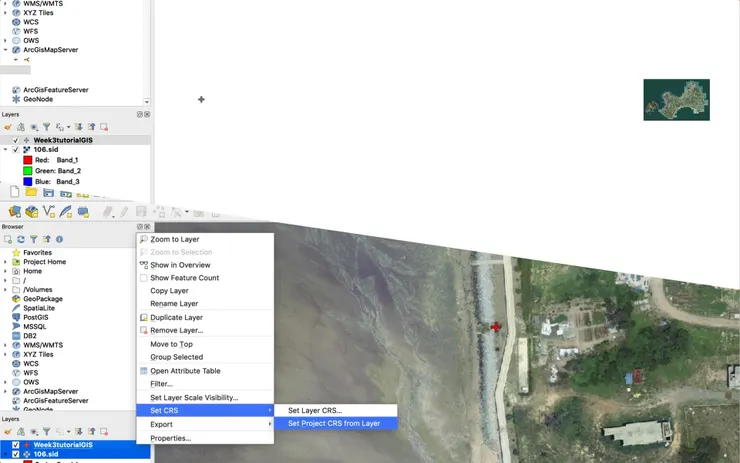
Task: Click Remove Layer icon above Red Band_1 legend
Action: [104, 126]
